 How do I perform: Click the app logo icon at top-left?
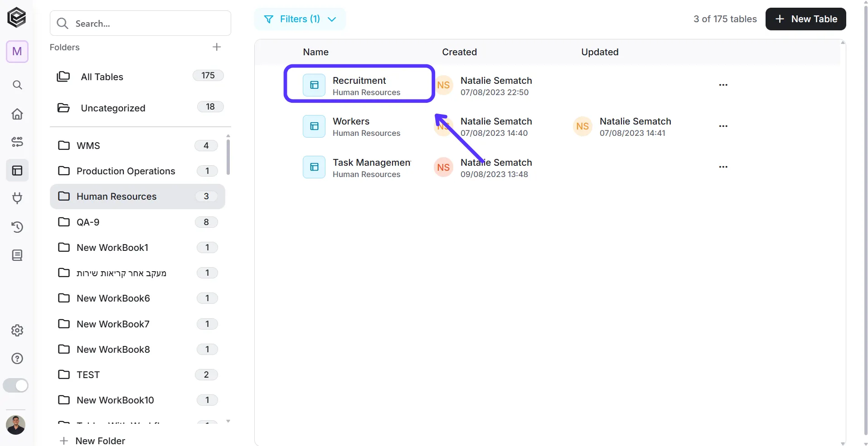pos(17,18)
